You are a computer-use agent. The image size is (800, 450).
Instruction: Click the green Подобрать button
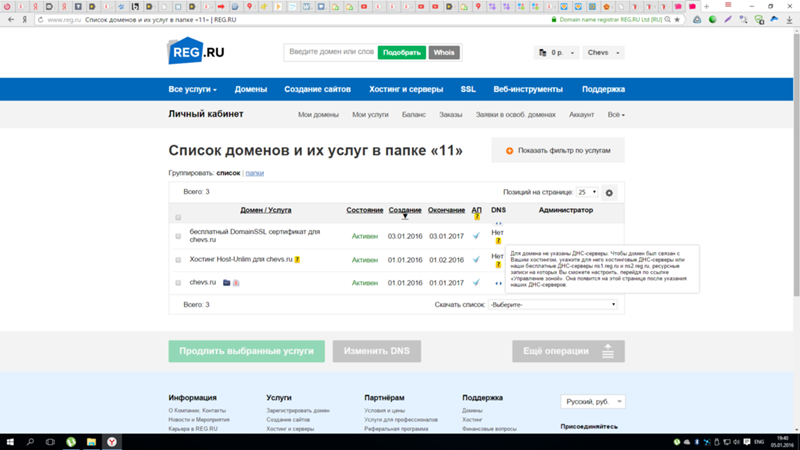click(x=402, y=53)
